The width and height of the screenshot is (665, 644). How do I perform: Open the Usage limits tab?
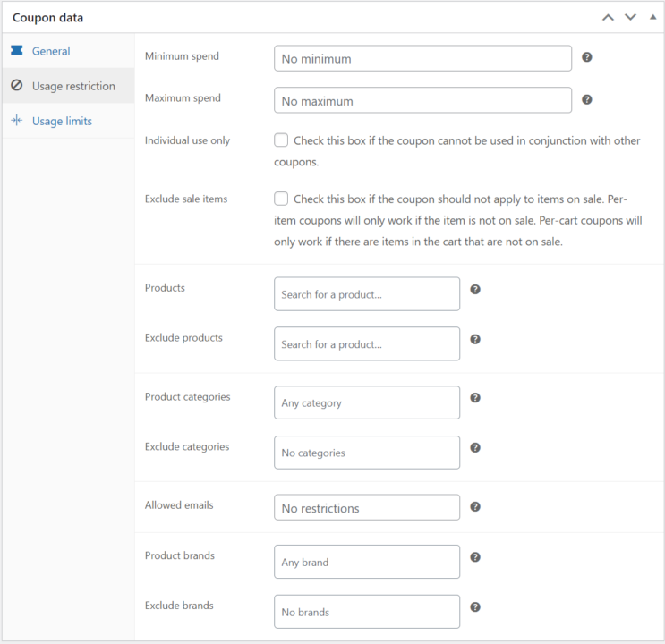click(x=62, y=121)
